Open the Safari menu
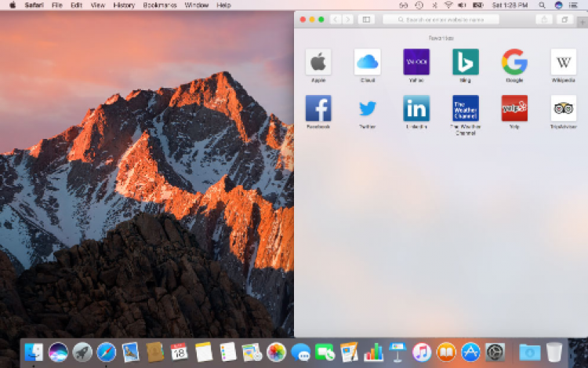 coord(34,5)
